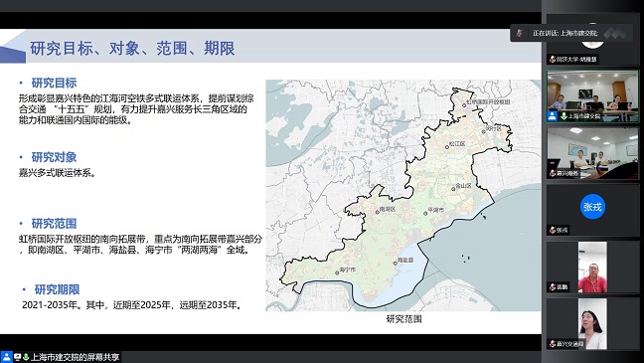Click the muted mic icon on 嘉兴交通局 tile

(x=553, y=344)
